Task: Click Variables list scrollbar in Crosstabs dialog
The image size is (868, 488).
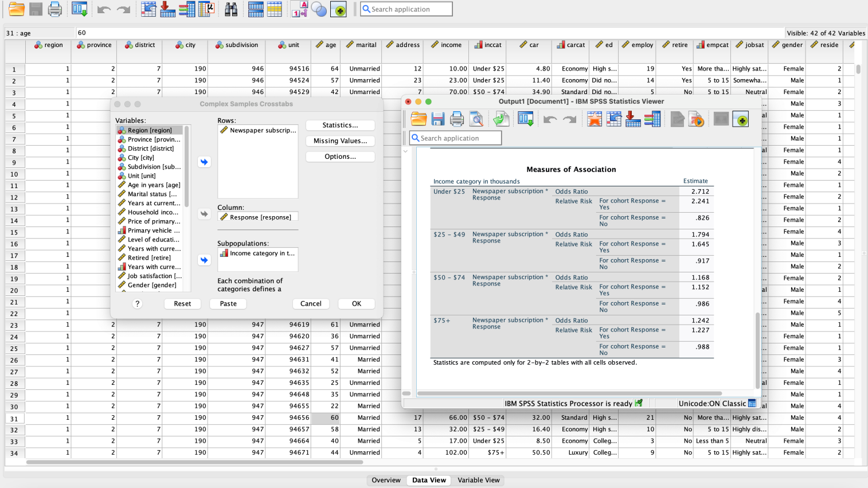Action: click(x=186, y=166)
